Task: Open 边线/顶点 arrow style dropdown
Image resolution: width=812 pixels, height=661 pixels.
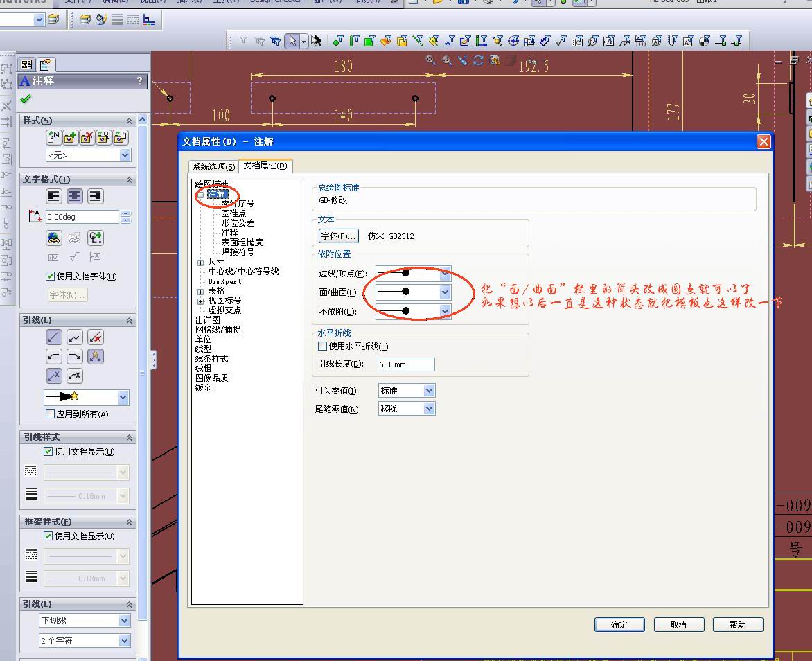Action: (x=445, y=273)
